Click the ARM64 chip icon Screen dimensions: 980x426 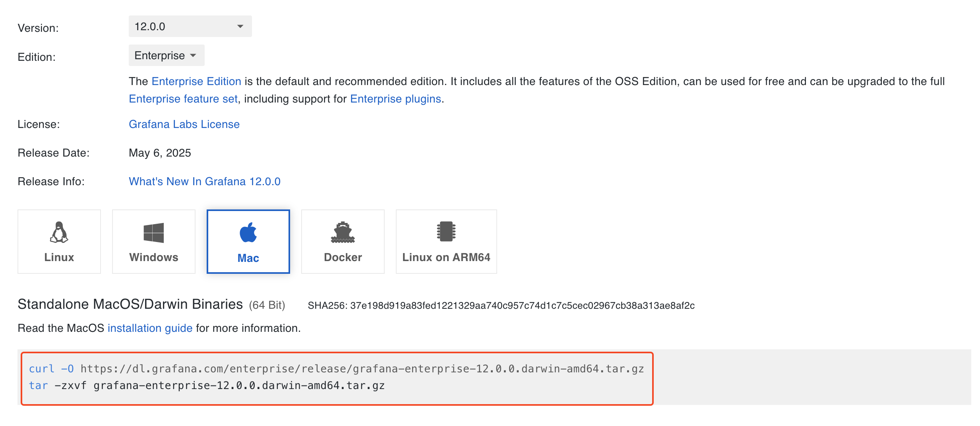click(446, 232)
